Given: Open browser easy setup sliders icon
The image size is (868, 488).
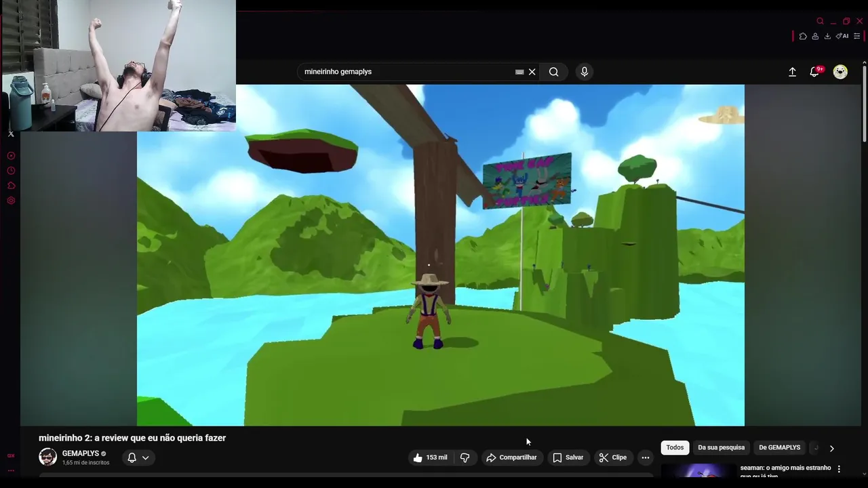Looking at the screenshot, I should point(856,36).
